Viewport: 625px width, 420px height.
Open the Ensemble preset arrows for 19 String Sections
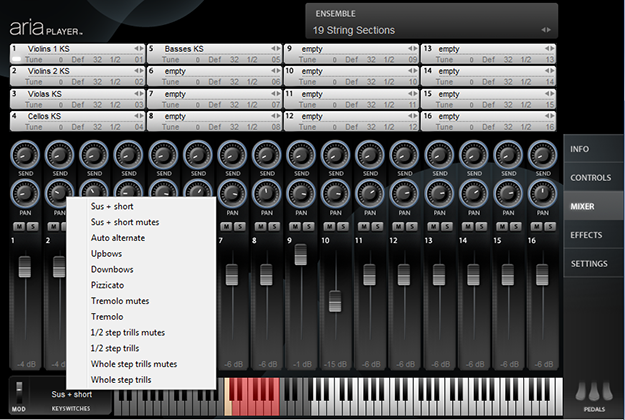546,30
